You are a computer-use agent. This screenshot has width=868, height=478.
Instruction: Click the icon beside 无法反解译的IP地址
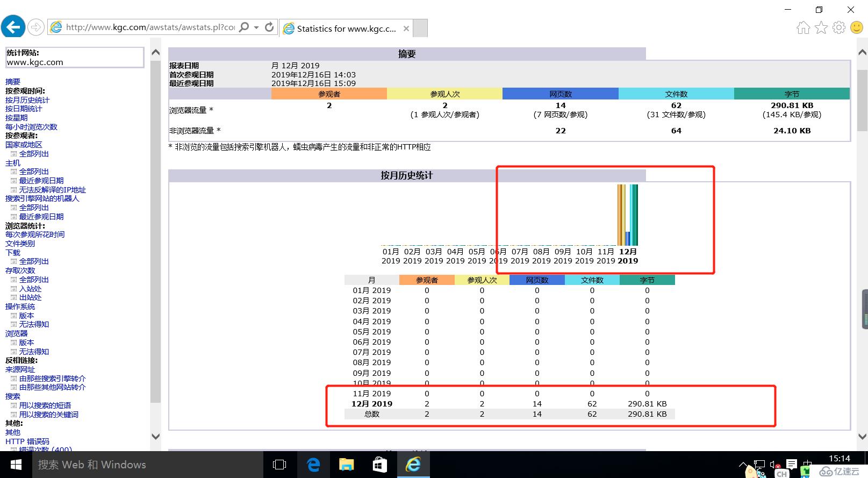14,190
